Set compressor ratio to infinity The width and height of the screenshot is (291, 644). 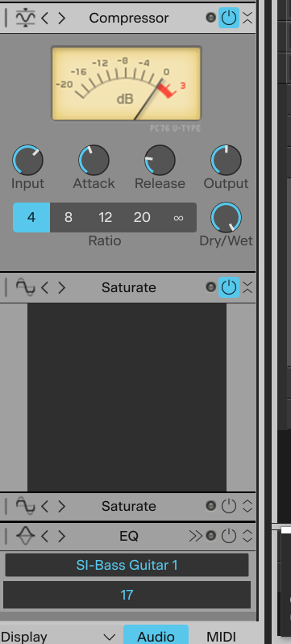pos(178,217)
